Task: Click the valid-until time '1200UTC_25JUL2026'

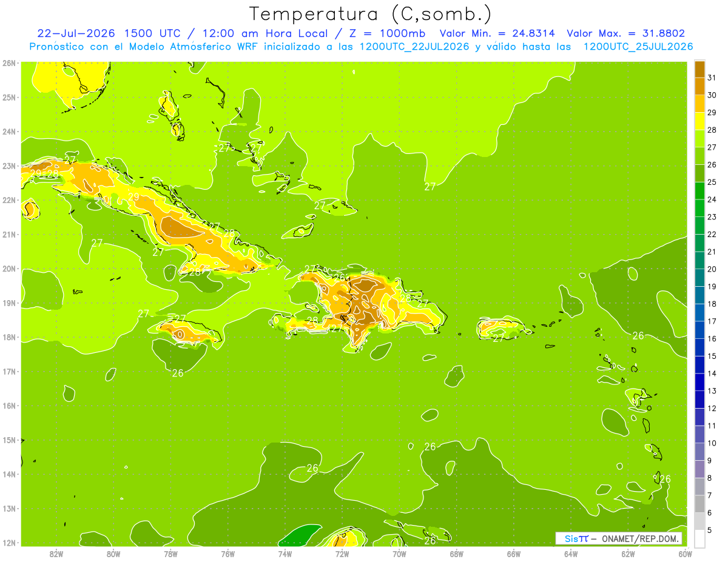Action: coord(638,47)
